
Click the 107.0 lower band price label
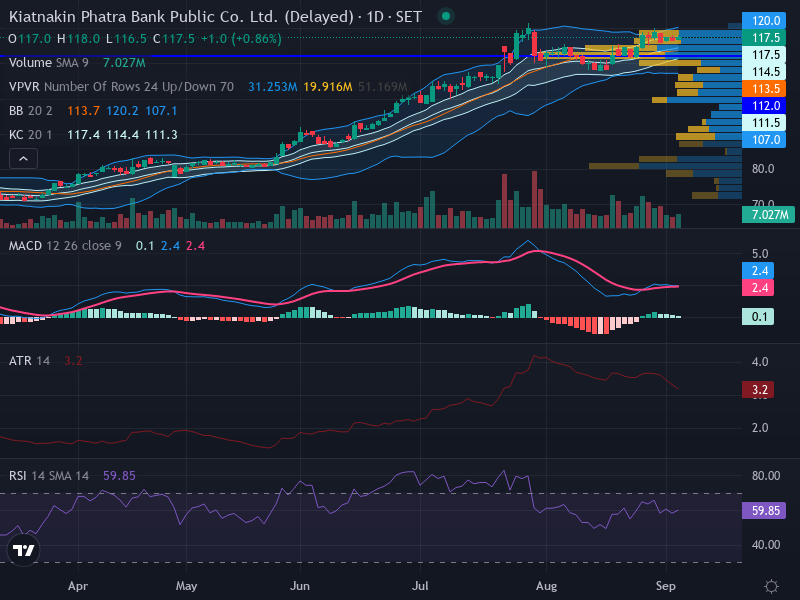764,140
